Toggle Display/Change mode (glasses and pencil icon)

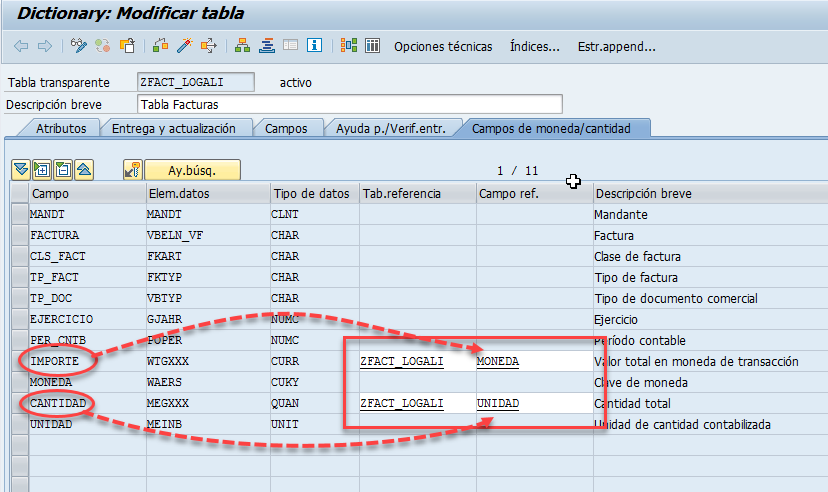pyautogui.click(x=79, y=45)
